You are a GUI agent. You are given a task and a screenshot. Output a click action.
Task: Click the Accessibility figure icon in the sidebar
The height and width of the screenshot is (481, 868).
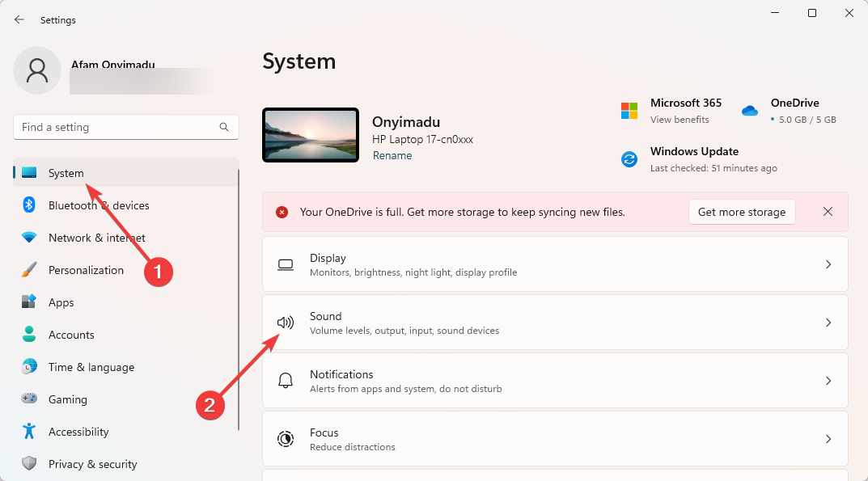tap(29, 431)
